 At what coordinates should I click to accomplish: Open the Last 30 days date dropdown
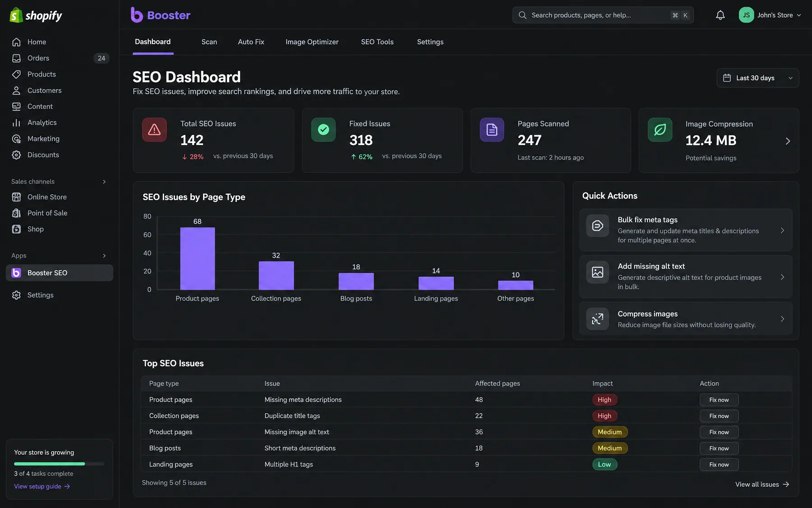757,78
